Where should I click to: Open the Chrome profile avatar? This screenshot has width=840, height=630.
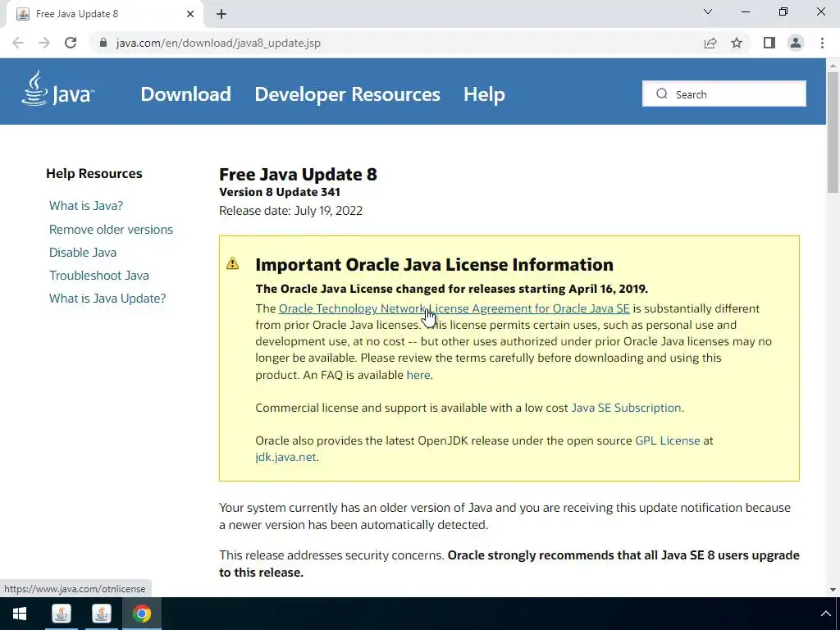[796, 43]
